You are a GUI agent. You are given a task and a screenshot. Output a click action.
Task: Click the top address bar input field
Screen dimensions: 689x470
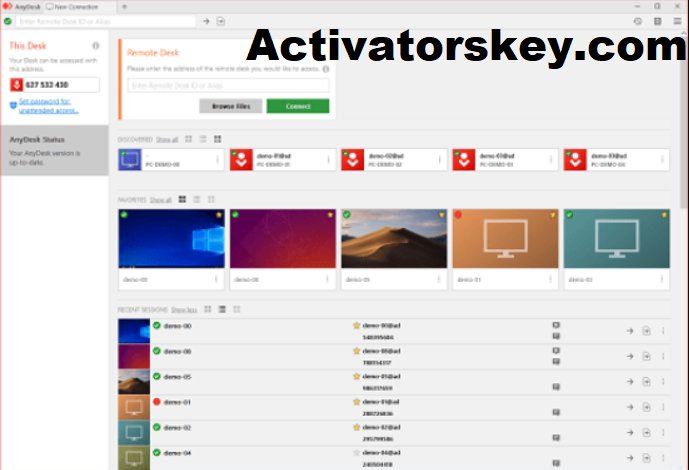(106, 21)
